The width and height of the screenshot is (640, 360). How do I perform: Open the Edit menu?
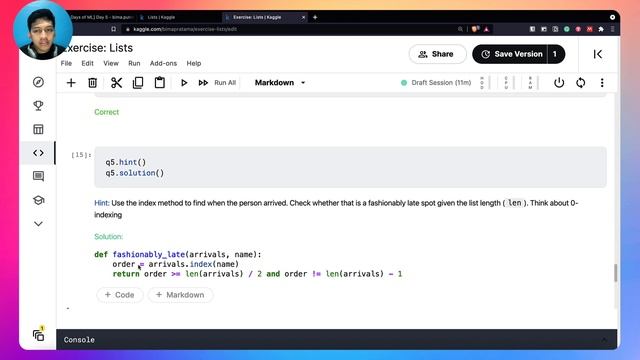pos(87,63)
